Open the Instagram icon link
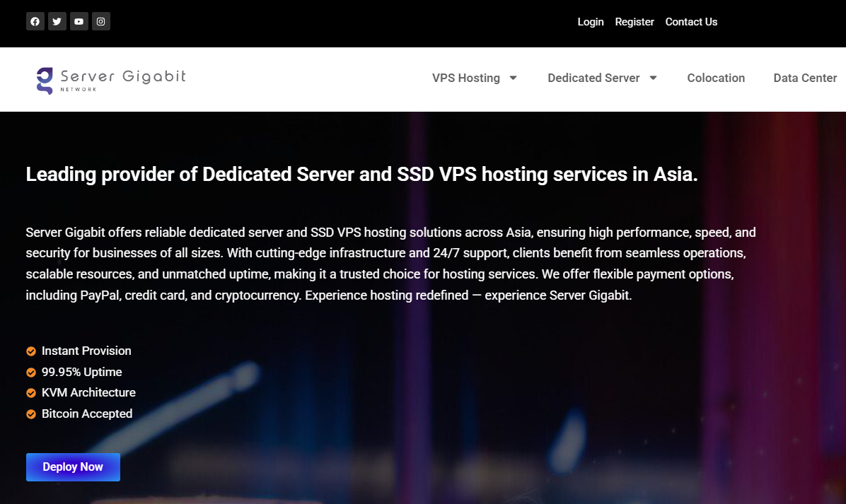The image size is (846, 504). click(x=101, y=21)
